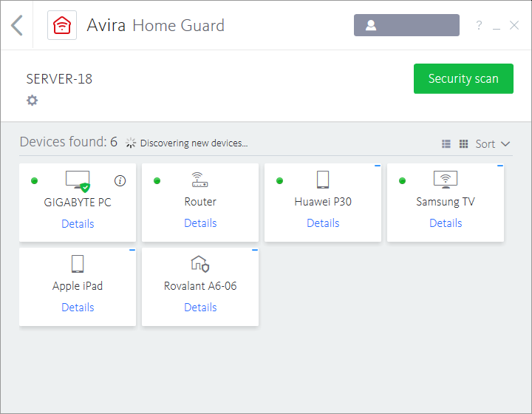Viewport: 532px width, 414px height.
Task: Show info for GIGABYTE PC
Action: (120, 181)
